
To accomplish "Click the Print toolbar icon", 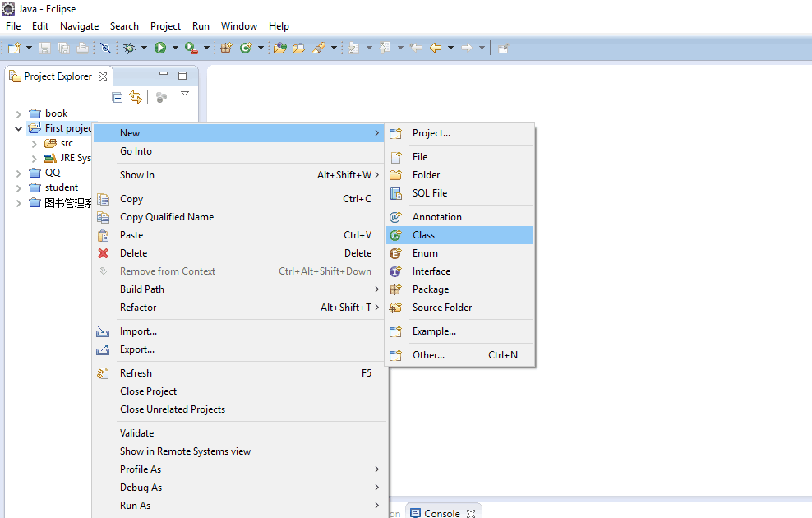I will pos(82,49).
